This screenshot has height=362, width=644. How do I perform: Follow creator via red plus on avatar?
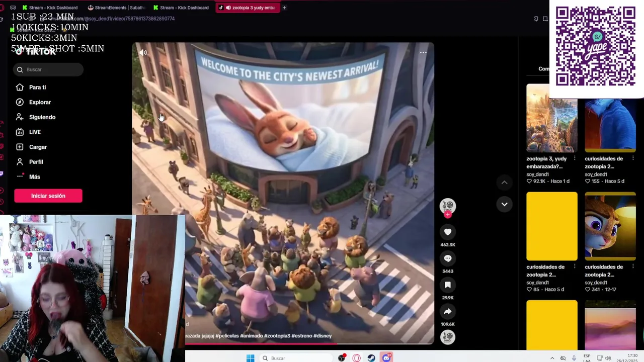tap(448, 215)
